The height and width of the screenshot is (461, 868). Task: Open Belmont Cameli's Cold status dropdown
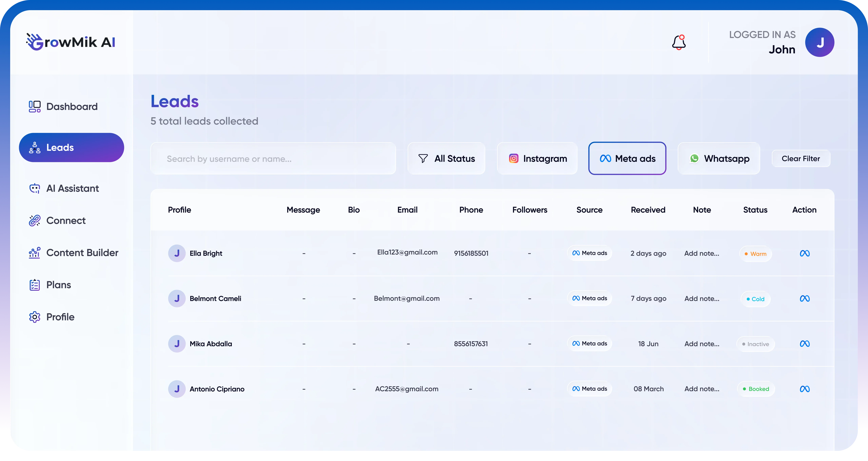[755, 299]
